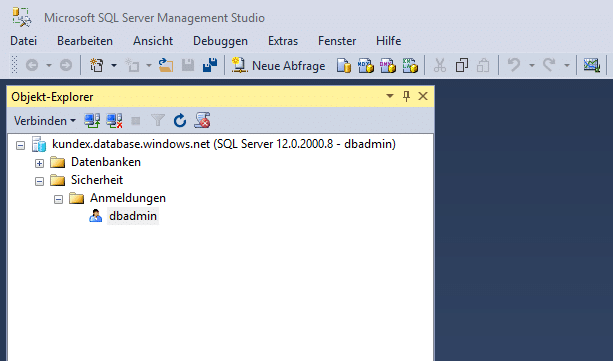Click the new project icon
Viewport: 613px width, 361px height.
[97, 65]
